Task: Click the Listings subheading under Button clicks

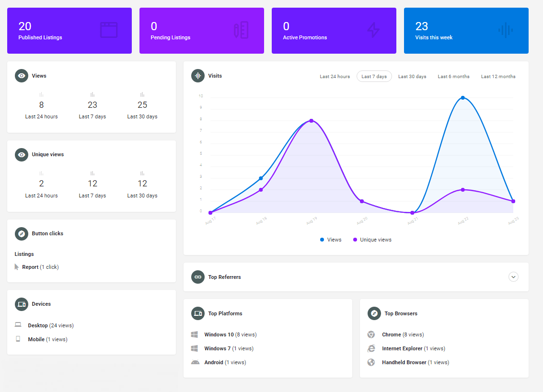Action: coord(24,254)
